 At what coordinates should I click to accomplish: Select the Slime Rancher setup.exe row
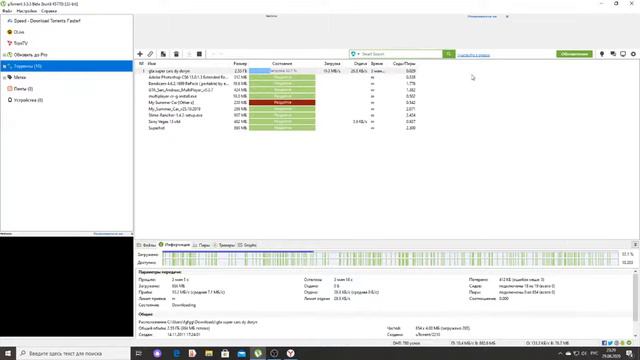[277, 115]
